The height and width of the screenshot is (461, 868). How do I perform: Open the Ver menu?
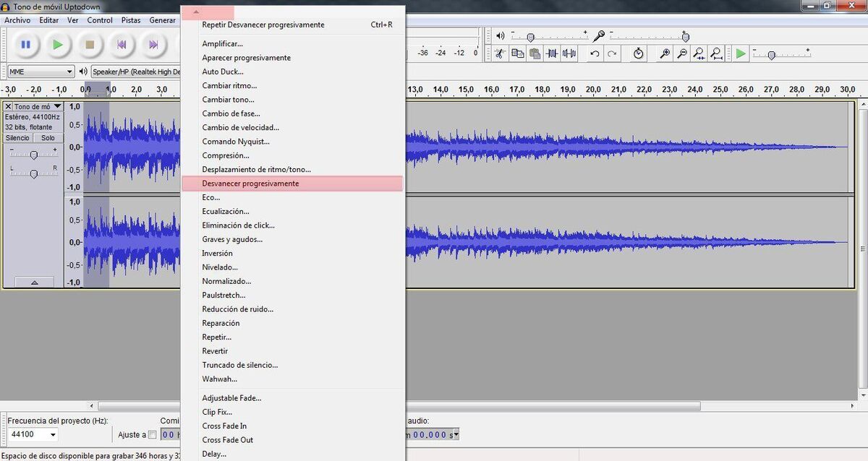click(73, 20)
